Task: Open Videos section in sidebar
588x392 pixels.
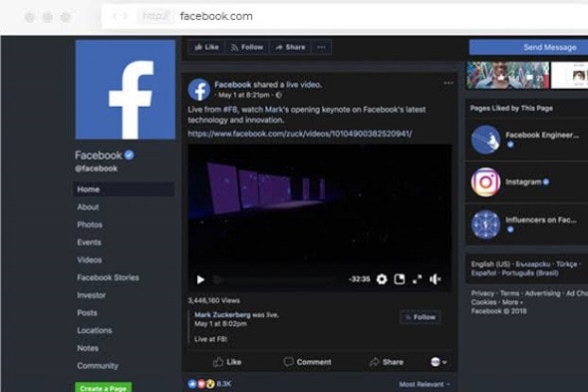Action: pyautogui.click(x=90, y=259)
